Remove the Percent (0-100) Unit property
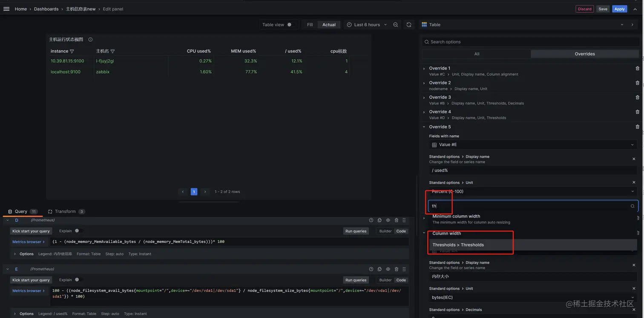The width and height of the screenshot is (644, 318). [x=634, y=183]
